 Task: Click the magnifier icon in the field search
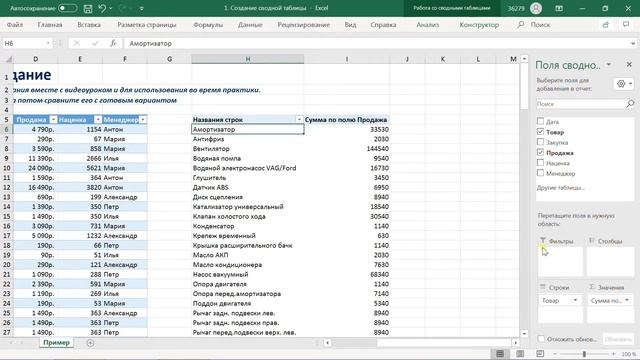(630, 104)
